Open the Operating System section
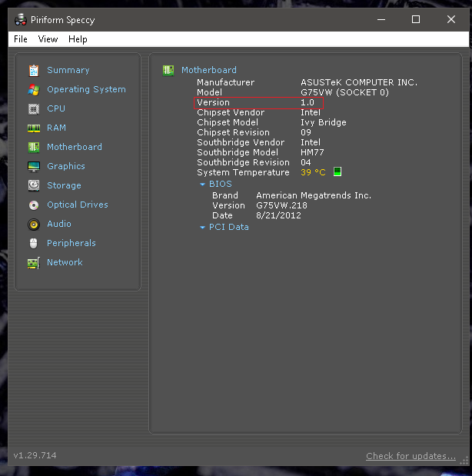This screenshot has width=472, height=476. pos(86,89)
